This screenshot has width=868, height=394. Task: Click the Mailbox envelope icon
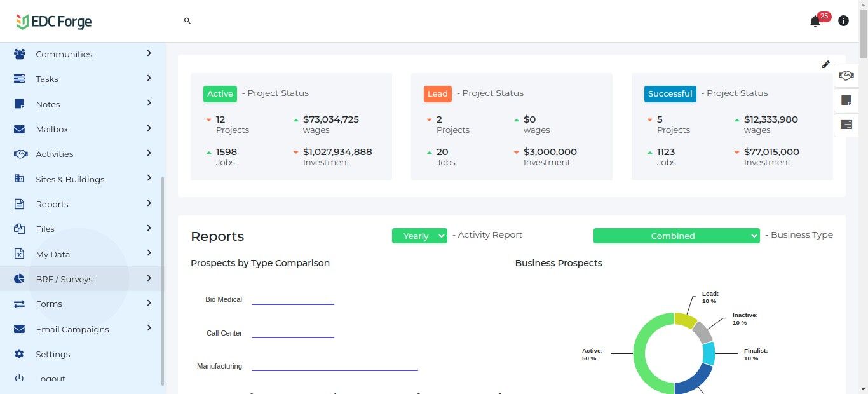[x=20, y=129]
